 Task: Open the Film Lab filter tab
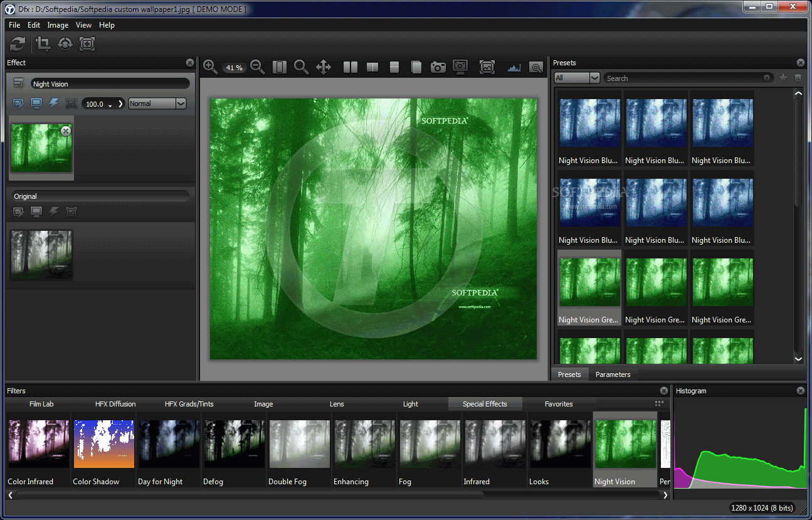[x=41, y=404]
